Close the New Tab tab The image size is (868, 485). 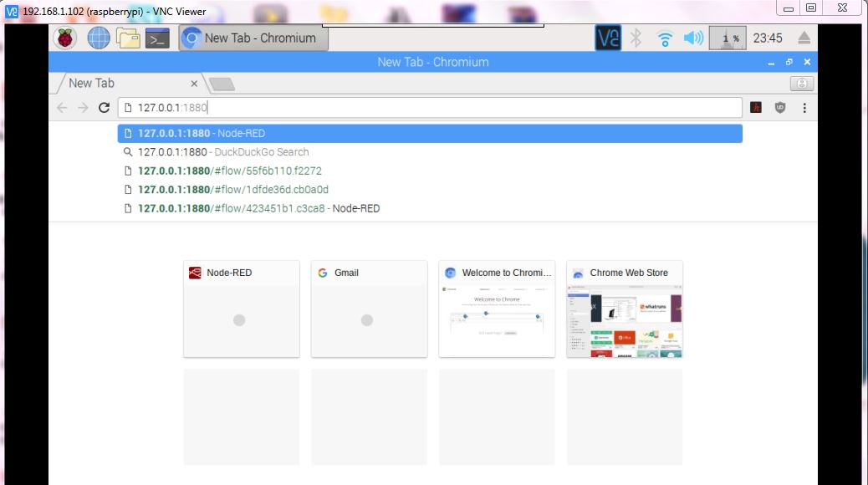194,84
